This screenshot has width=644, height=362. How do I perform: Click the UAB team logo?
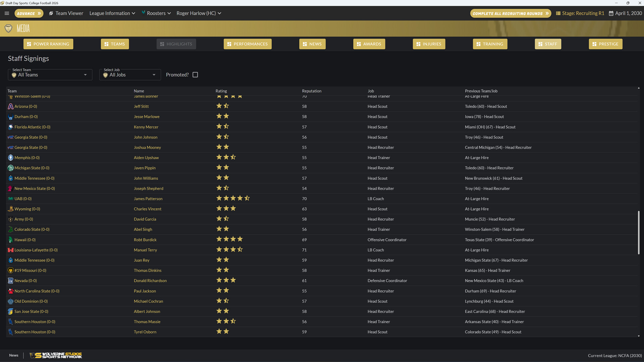click(x=10, y=198)
